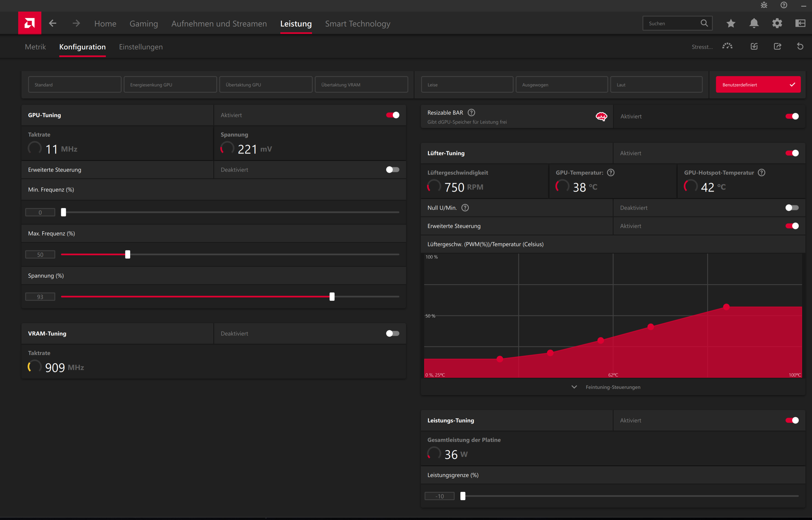
Task: Enable the VRAM-Tuning toggle
Action: (x=392, y=333)
